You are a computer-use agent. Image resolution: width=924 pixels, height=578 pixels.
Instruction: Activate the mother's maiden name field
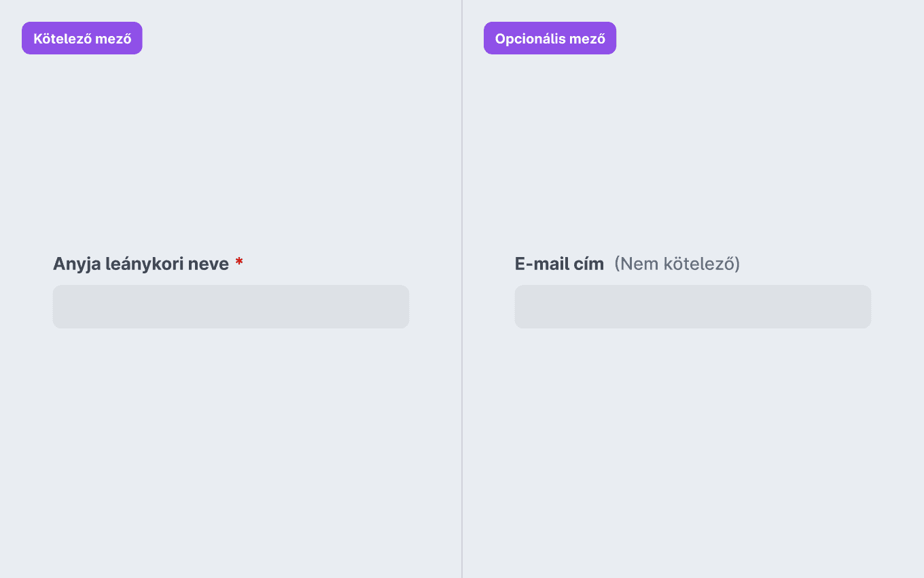point(231,307)
